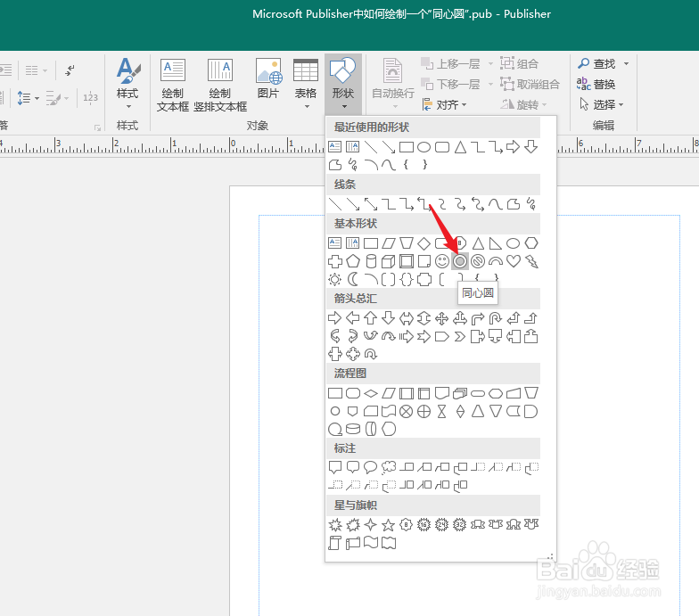Select the flowchart magnetic disk shape
Viewport: 699px width, 616px height.
[x=353, y=430]
